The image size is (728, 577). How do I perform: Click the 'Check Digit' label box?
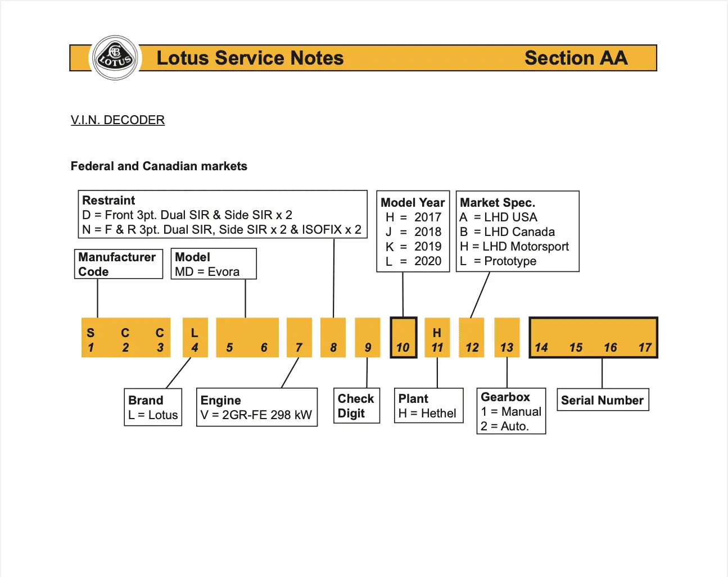356,406
